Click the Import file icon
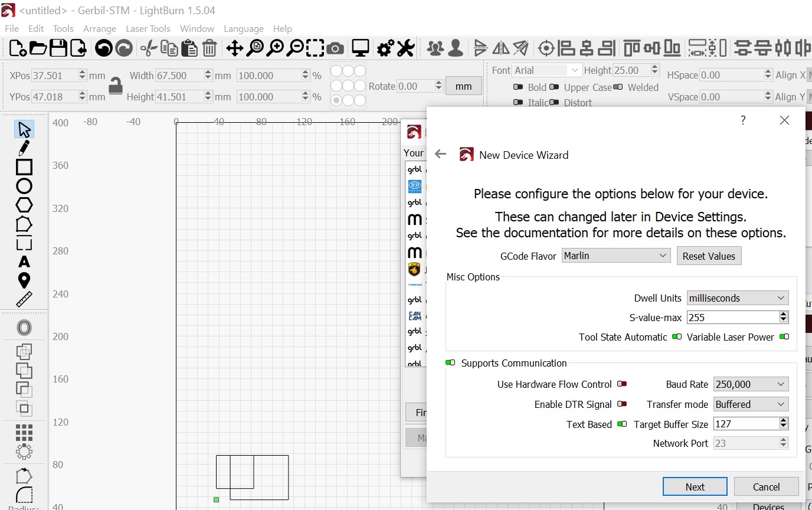 pos(78,48)
